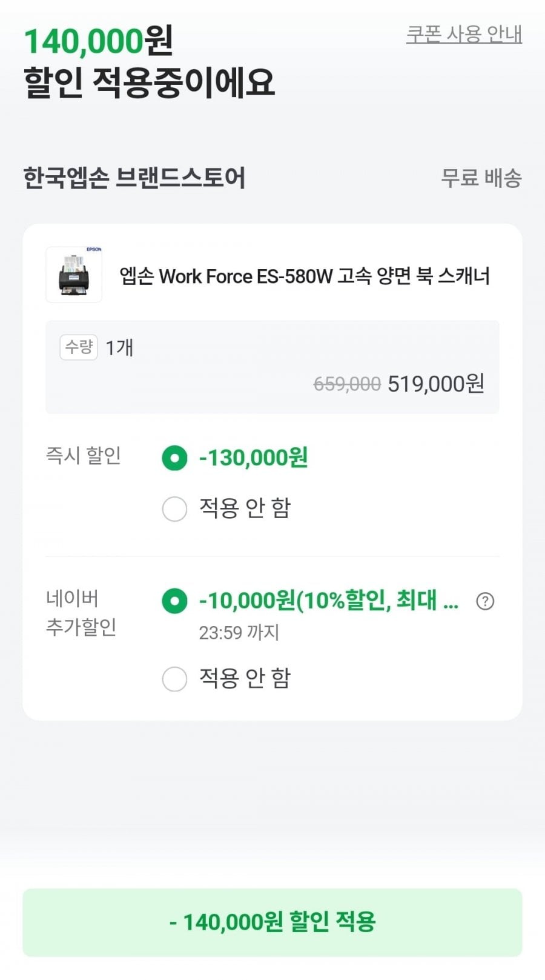Click the 수량 badge
The height and width of the screenshot is (980, 545).
pos(79,347)
